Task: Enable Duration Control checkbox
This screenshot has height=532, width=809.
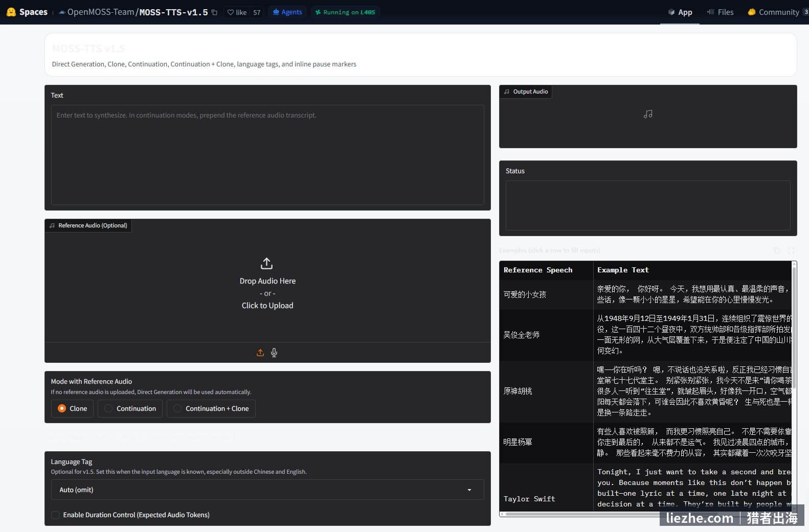Action: point(55,515)
